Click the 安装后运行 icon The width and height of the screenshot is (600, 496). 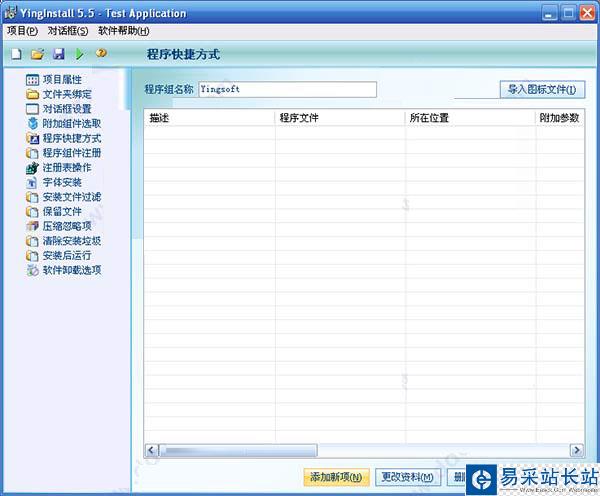coord(33,256)
